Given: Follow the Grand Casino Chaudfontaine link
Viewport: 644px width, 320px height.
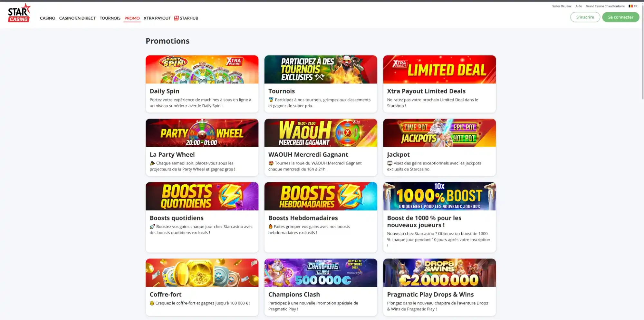Looking at the screenshot, I should click(605, 6).
